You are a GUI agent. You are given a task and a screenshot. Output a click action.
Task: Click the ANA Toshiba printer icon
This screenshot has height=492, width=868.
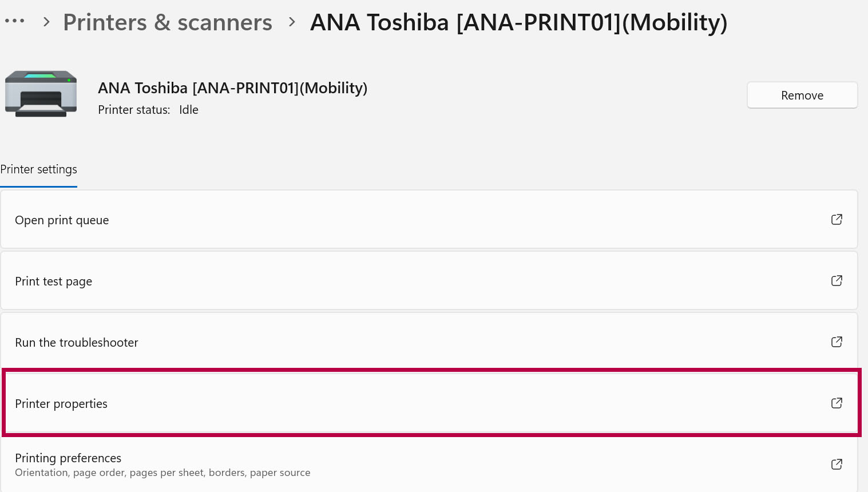click(x=41, y=93)
